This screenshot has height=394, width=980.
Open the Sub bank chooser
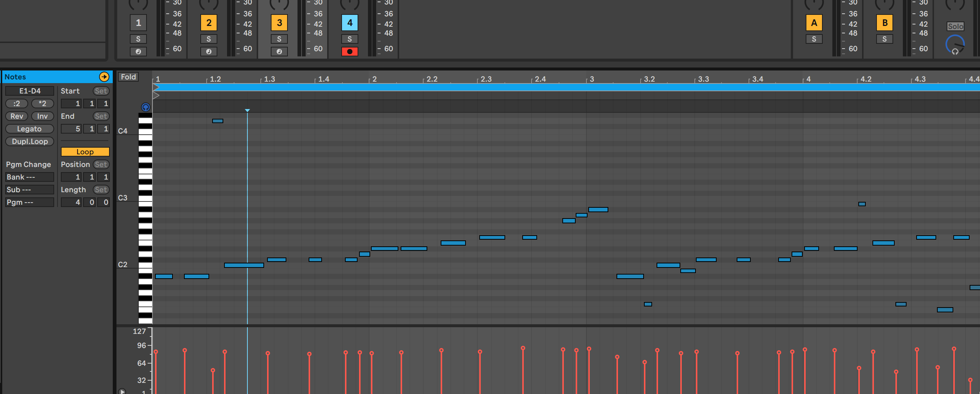point(29,190)
